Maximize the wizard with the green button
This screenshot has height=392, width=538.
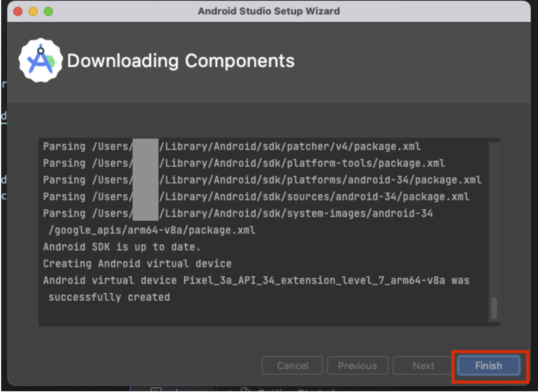click(x=48, y=11)
